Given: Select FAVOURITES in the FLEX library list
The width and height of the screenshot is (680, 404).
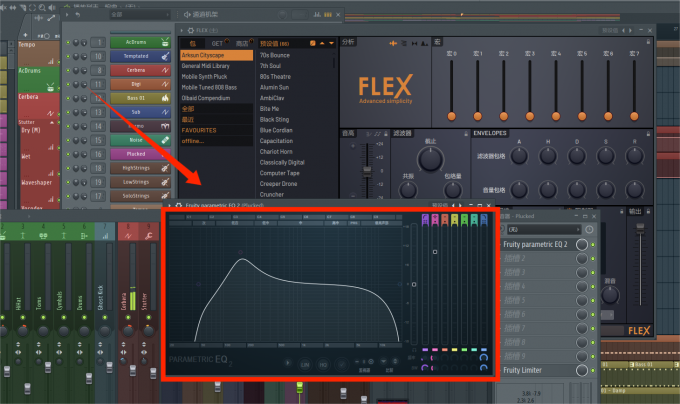Looking at the screenshot, I should click(198, 130).
